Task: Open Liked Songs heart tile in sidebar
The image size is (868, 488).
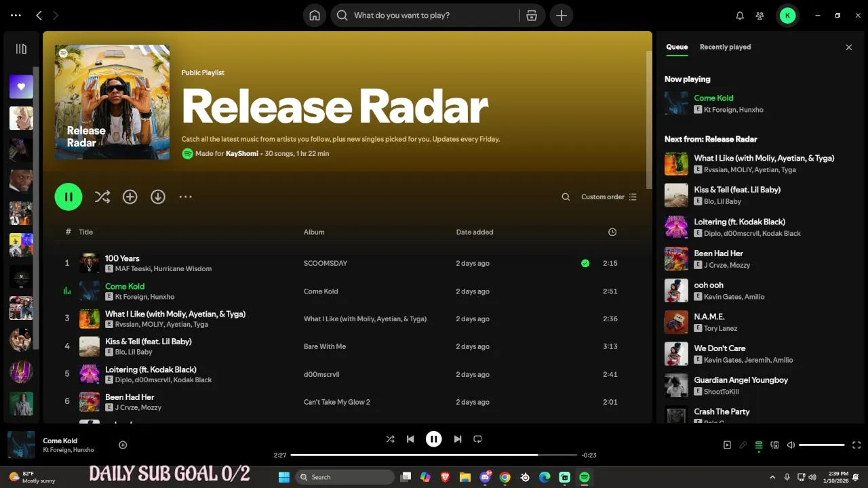Action: 21,86
